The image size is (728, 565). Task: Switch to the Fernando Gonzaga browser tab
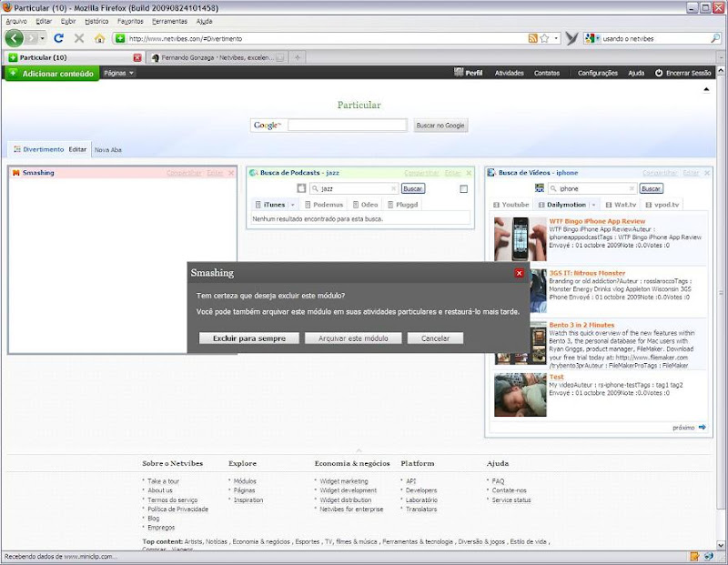point(217,58)
